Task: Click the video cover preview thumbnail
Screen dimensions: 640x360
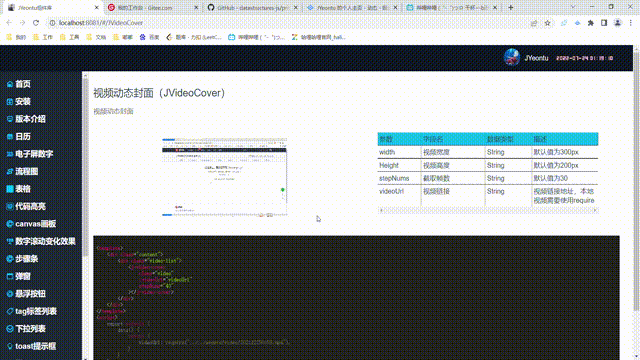Action: (x=224, y=177)
